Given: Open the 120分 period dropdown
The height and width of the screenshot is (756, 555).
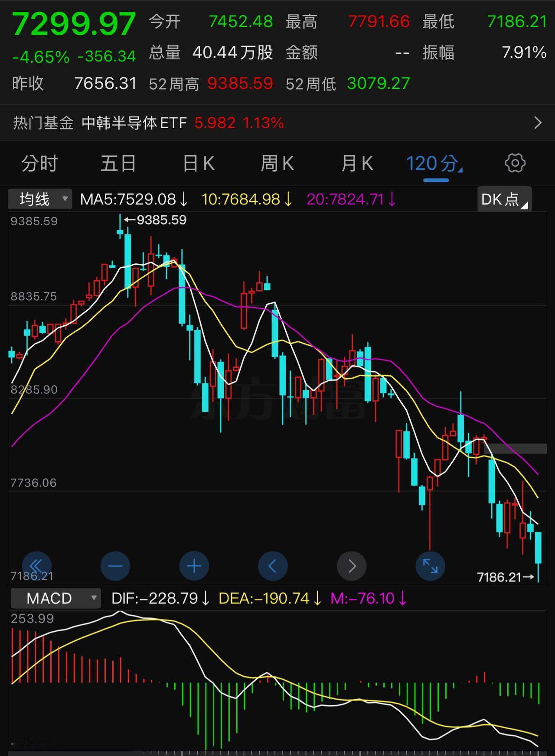Looking at the screenshot, I should coord(434,165).
